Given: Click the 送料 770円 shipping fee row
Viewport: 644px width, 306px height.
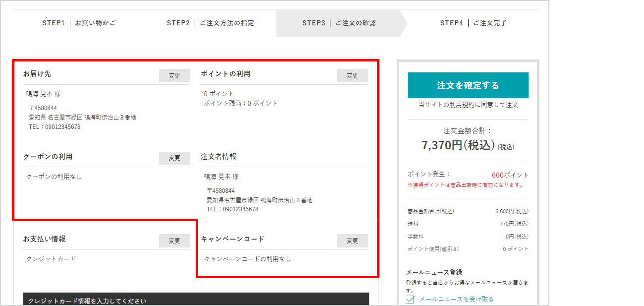Looking at the screenshot, I should coord(467,224).
